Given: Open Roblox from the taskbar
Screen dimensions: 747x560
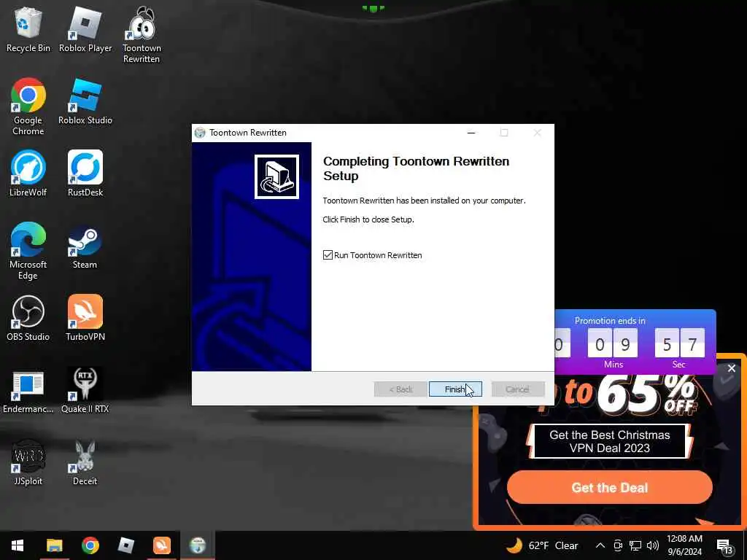Looking at the screenshot, I should tap(125, 545).
